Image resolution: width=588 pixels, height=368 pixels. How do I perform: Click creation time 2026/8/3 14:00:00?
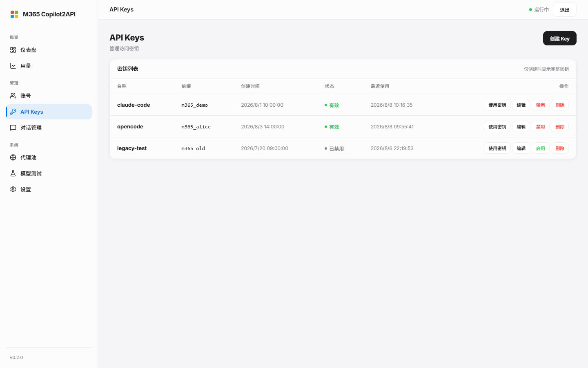[x=263, y=127]
